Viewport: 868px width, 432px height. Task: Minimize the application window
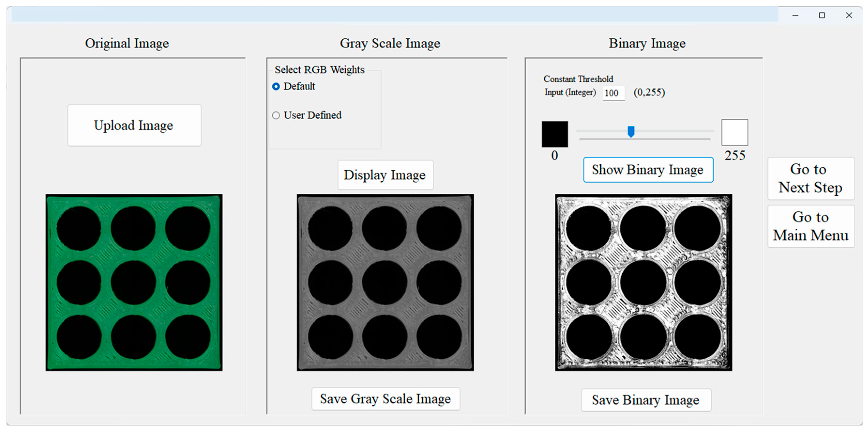pos(795,15)
